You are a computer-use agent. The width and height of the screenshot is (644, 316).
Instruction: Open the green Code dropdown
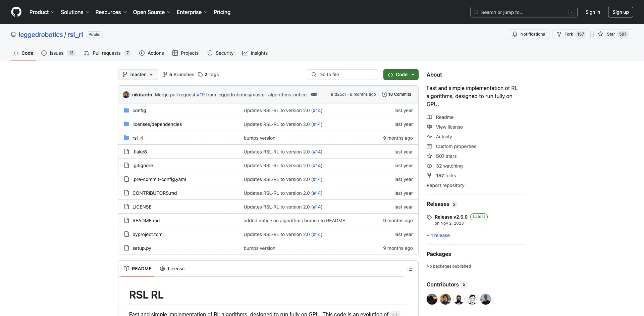[401, 75]
